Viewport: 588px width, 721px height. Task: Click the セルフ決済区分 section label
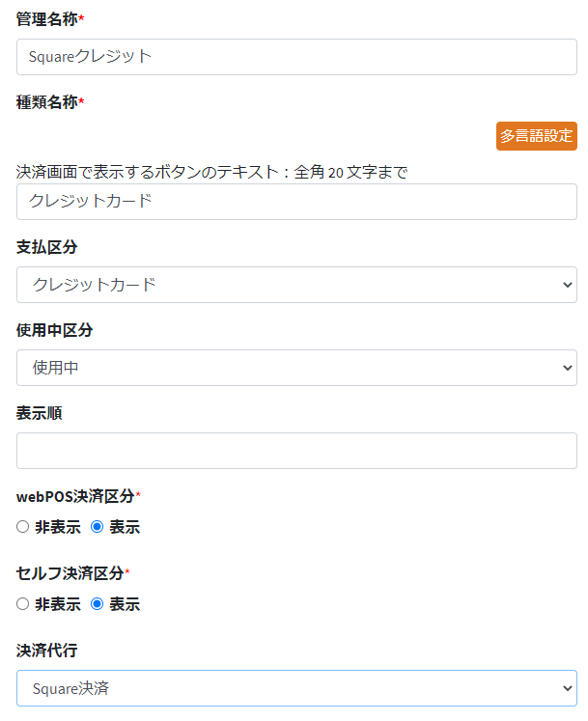click(70, 573)
